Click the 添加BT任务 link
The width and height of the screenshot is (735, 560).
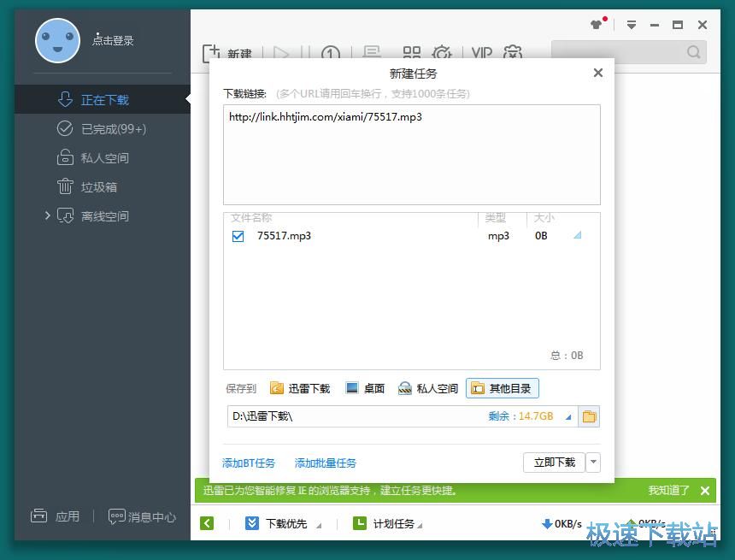point(249,463)
